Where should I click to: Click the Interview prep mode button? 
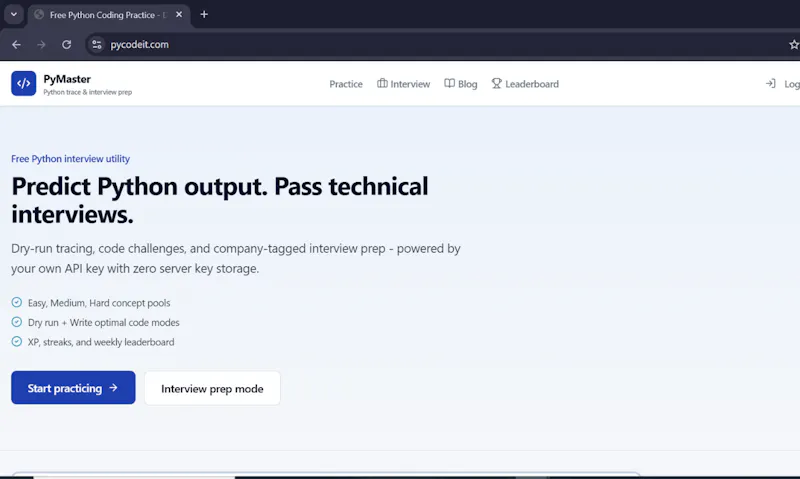pos(212,389)
